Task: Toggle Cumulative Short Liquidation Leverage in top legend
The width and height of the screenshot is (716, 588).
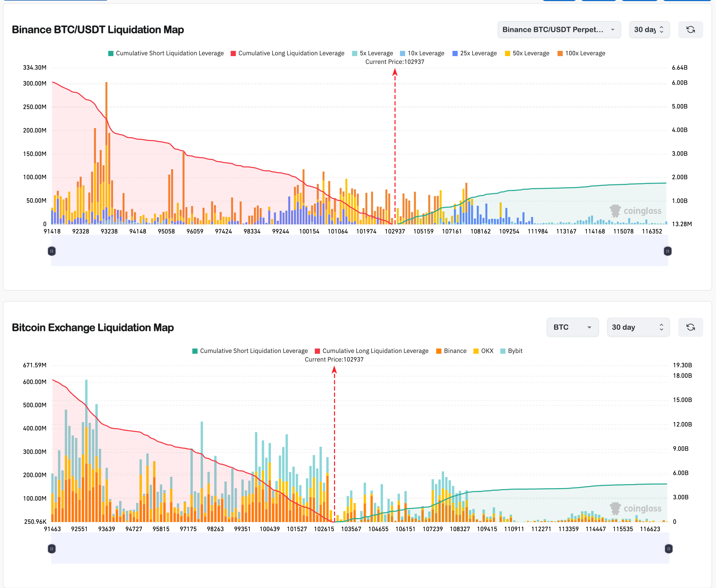Action: [166, 53]
